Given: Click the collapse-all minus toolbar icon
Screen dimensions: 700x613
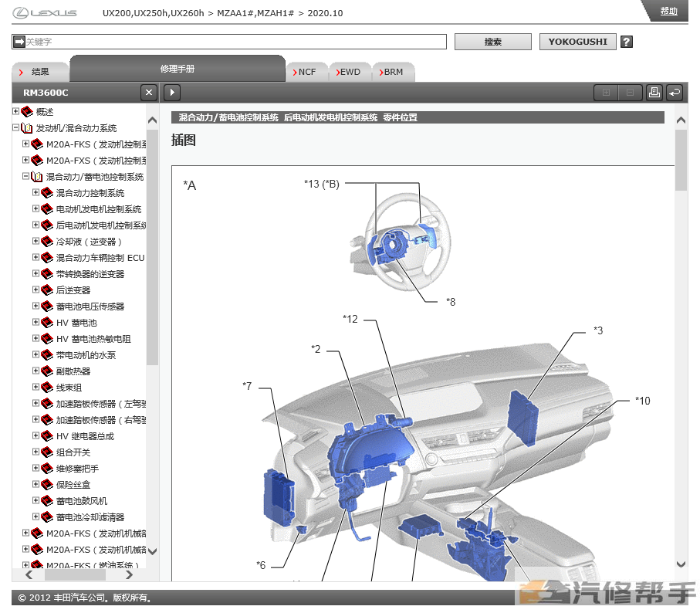Looking at the screenshot, I should [630, 93].
